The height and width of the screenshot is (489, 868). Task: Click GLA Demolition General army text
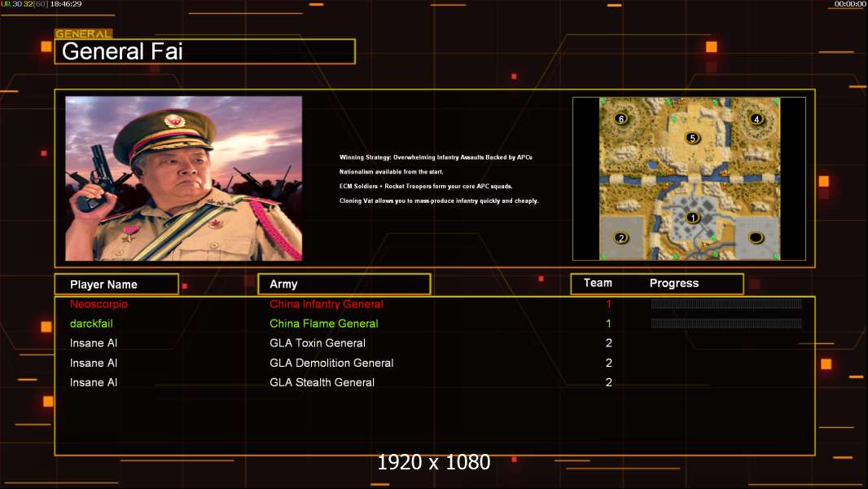(x=331, y=363)
